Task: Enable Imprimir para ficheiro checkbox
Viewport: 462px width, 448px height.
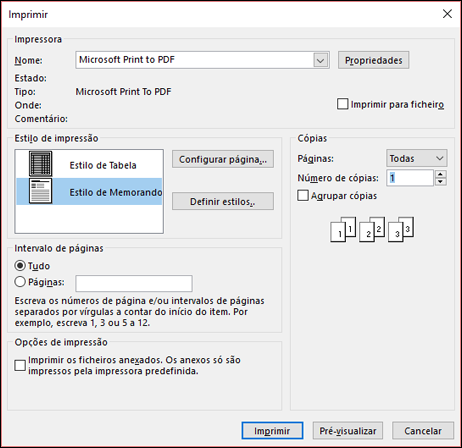Action: [342, 104]
